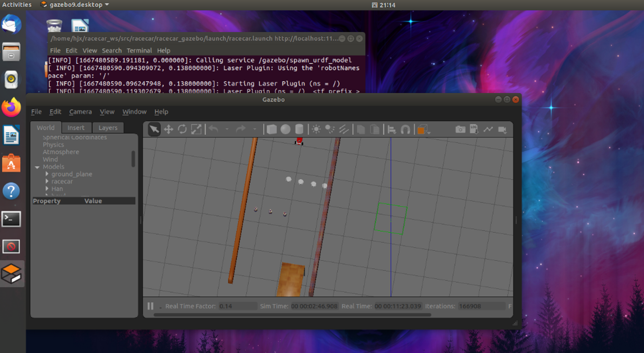Click the horizontal scrollbar under status bar
This screenshot has width=644, height=353.
292,315
